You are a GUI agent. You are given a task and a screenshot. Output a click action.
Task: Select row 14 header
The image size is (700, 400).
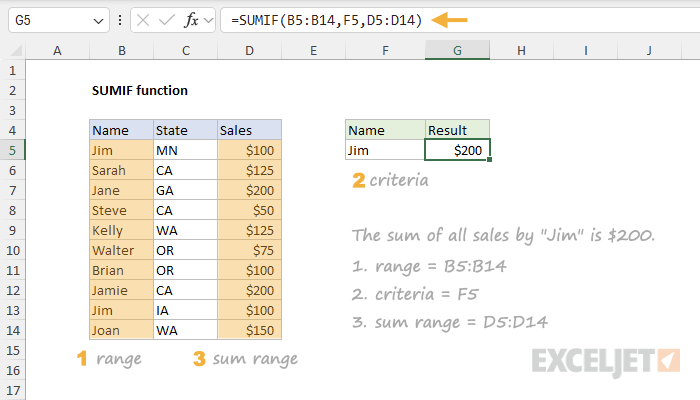click(12, 330)
